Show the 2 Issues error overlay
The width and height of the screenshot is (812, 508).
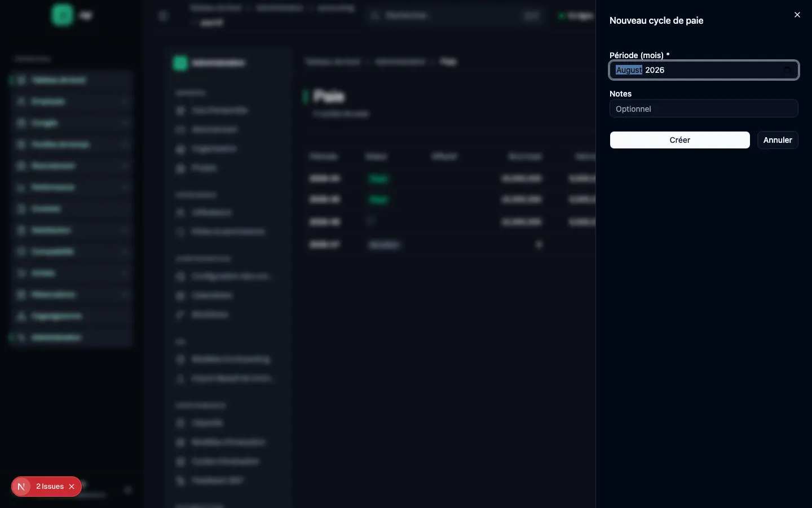pyautogui.click(x=50, y=487)
